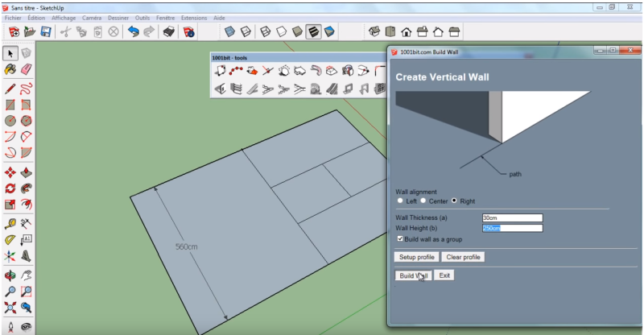Choose the Monochrome style cube icon

pyautogui.click(x=329, y=31)
